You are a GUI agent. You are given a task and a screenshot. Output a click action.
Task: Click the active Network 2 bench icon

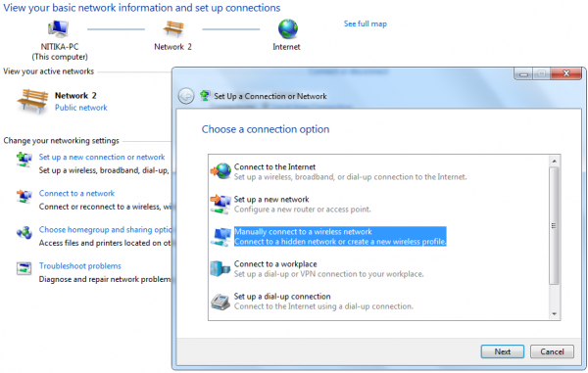tap(32, 101)
